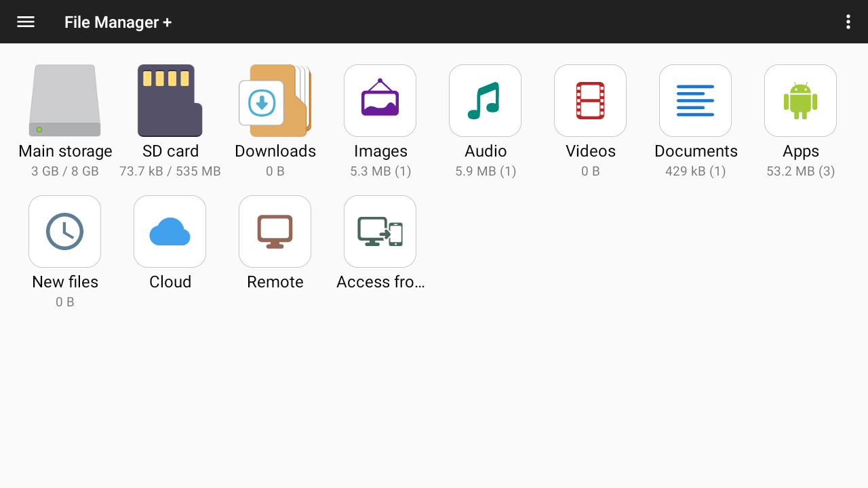Open the navigation drawer menu
Image resolution: width=868 pixels, height=488 pixels.
25,21
